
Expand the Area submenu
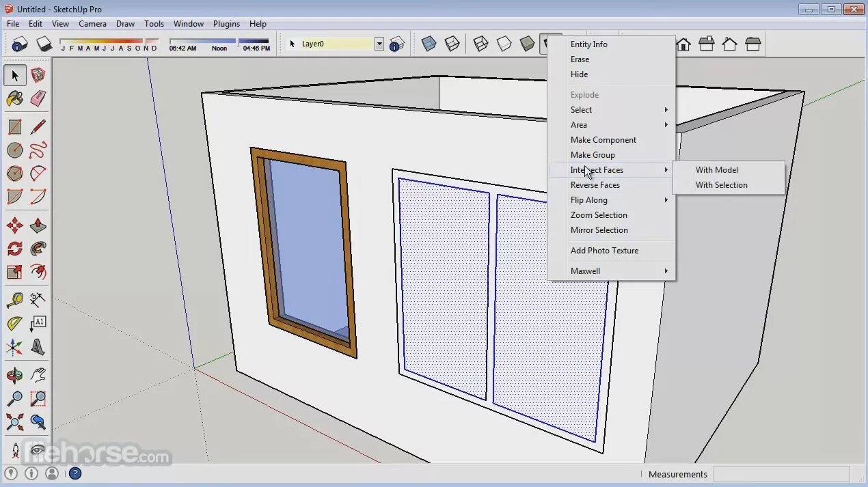pos(612,125)
